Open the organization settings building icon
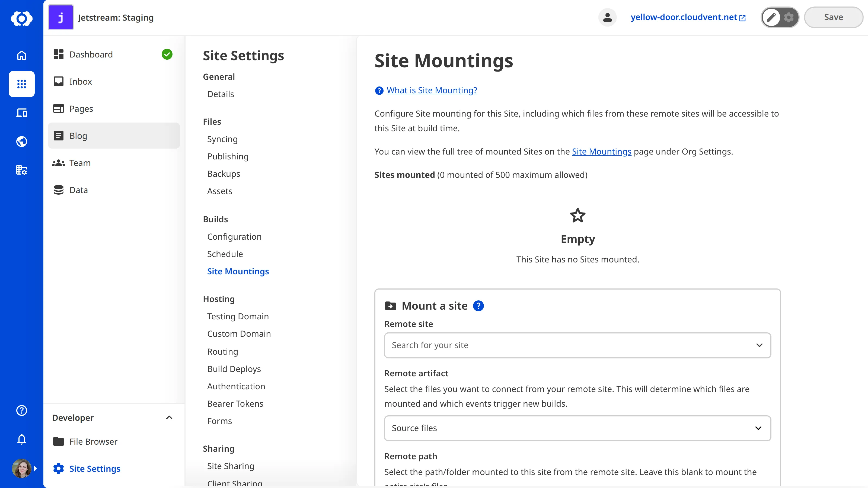The height and width of the screenshot is (488, 868). coord(22,170)
